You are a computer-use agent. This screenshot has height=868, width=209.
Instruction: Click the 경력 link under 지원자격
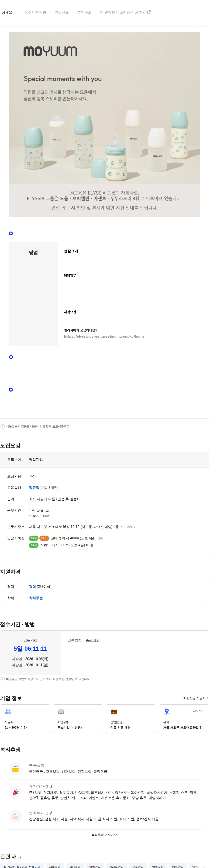pyautogui.click(x=32, y=587)
